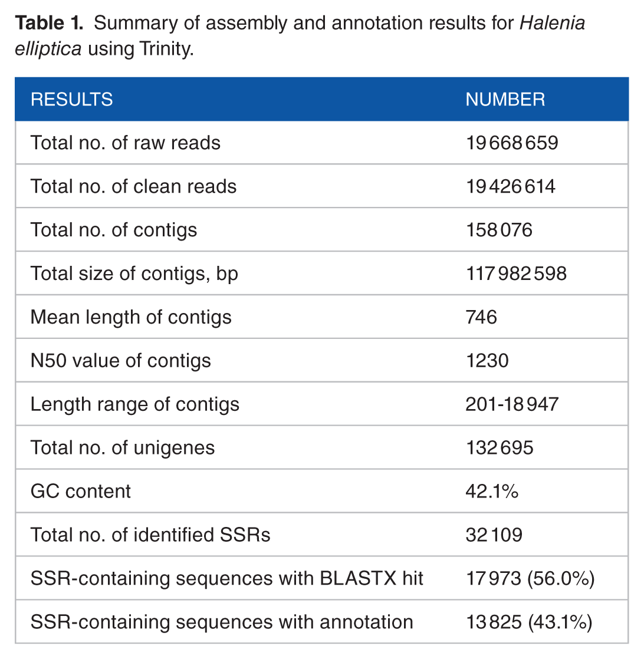Select the contig size value 117982598

click(x=516, y=274)
